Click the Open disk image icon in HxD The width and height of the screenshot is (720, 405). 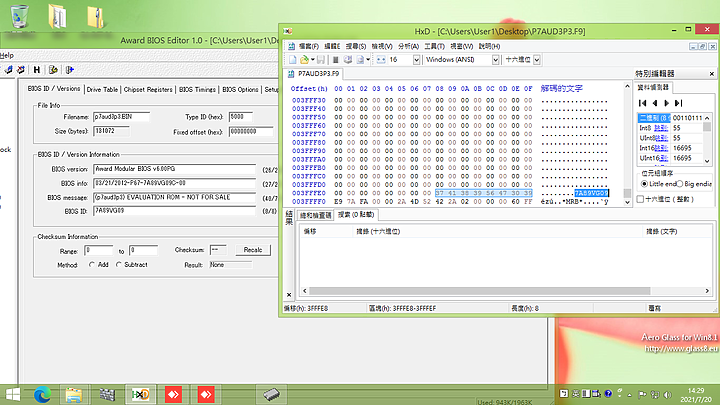360,60
